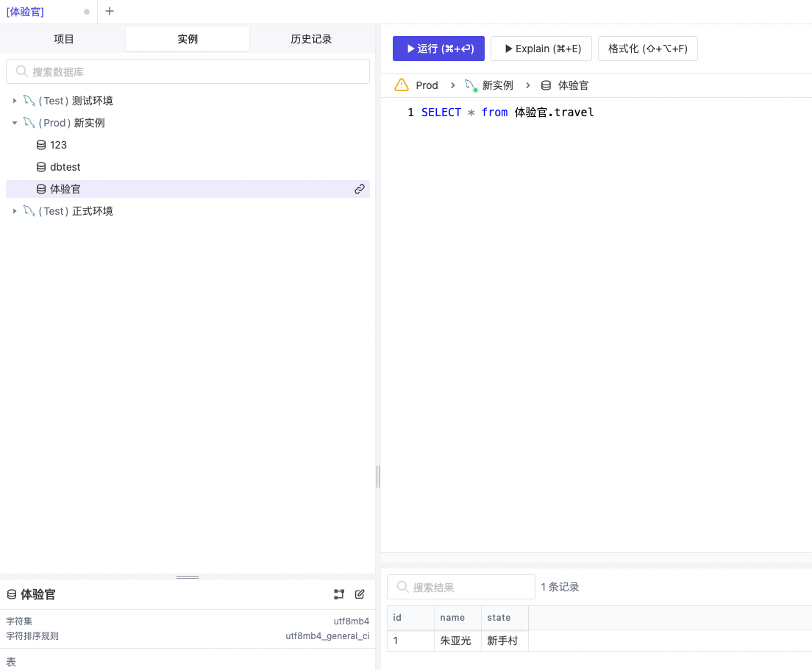Click the edit icon in the 体验官 panel

tap(360, 594)
